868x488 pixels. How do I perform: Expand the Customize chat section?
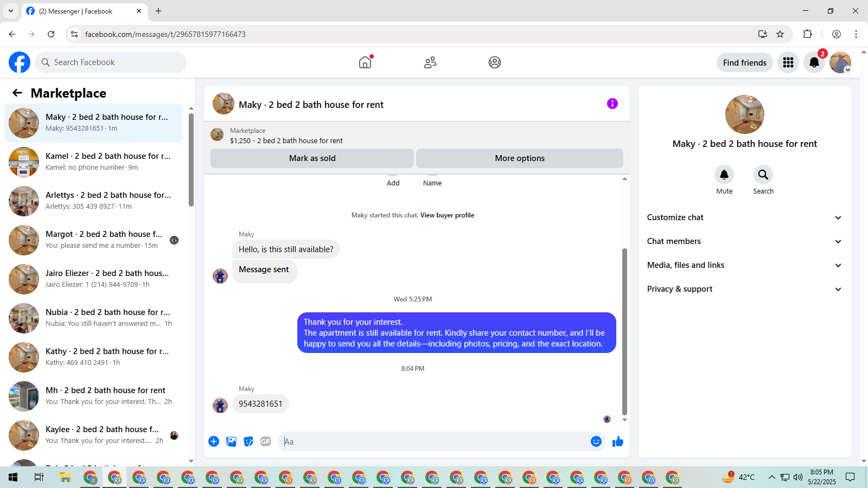click(x=744, y=217)
